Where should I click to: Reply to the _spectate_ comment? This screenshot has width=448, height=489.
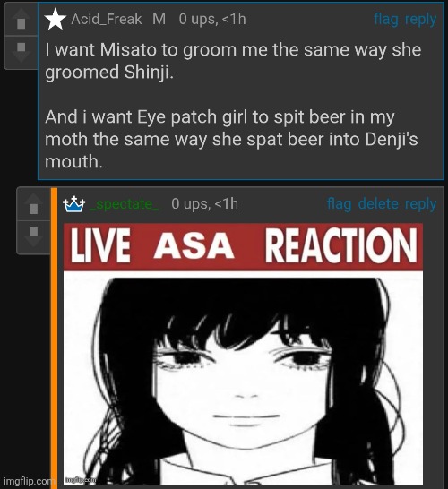click(420, 205)
